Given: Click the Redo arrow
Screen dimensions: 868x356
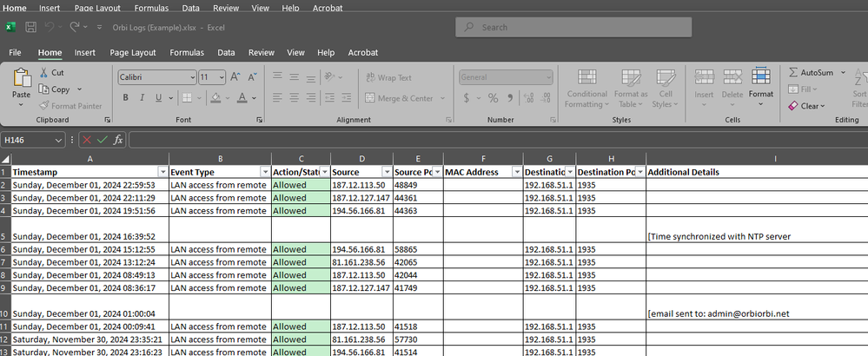Looking at the screenshot, I should (x=75, y=27).
